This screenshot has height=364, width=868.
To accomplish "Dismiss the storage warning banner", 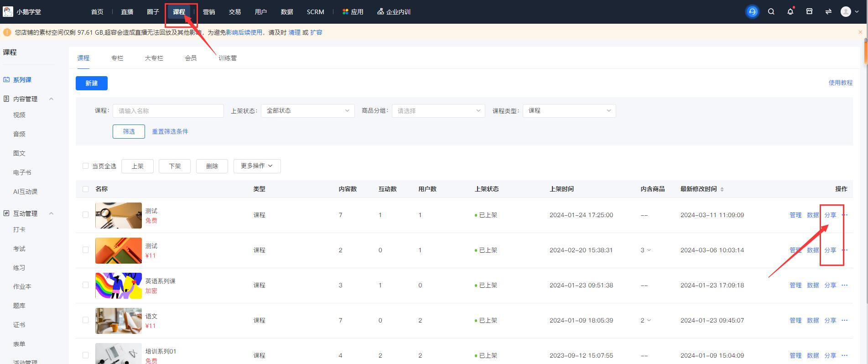I will 860,32.
